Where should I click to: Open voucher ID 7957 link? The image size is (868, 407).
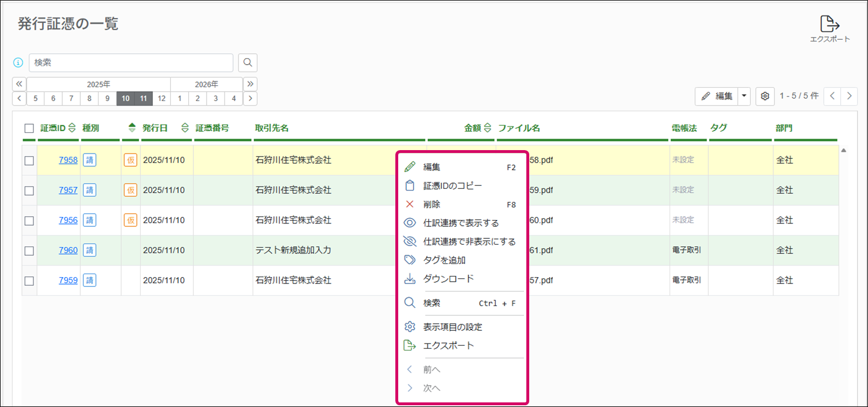[68, 190]
